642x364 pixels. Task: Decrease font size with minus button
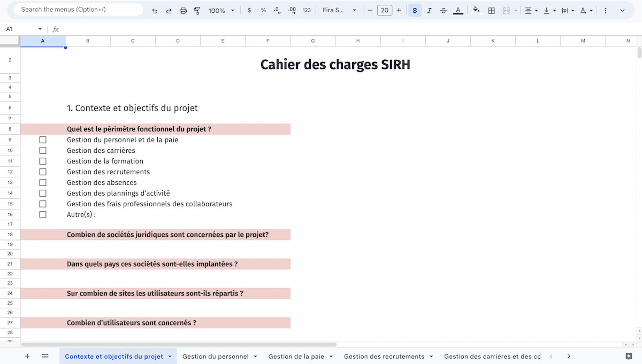click(370, 10)
